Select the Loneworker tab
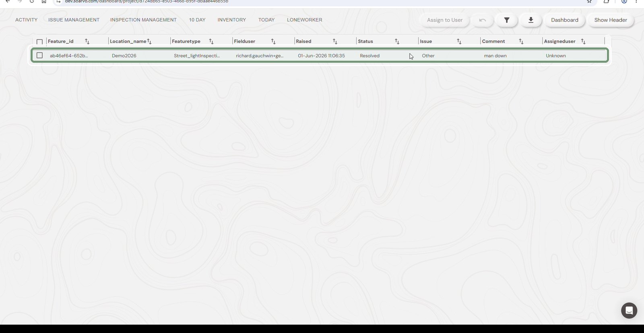Screen dimensions: 644x333 [x=304, y=20]
